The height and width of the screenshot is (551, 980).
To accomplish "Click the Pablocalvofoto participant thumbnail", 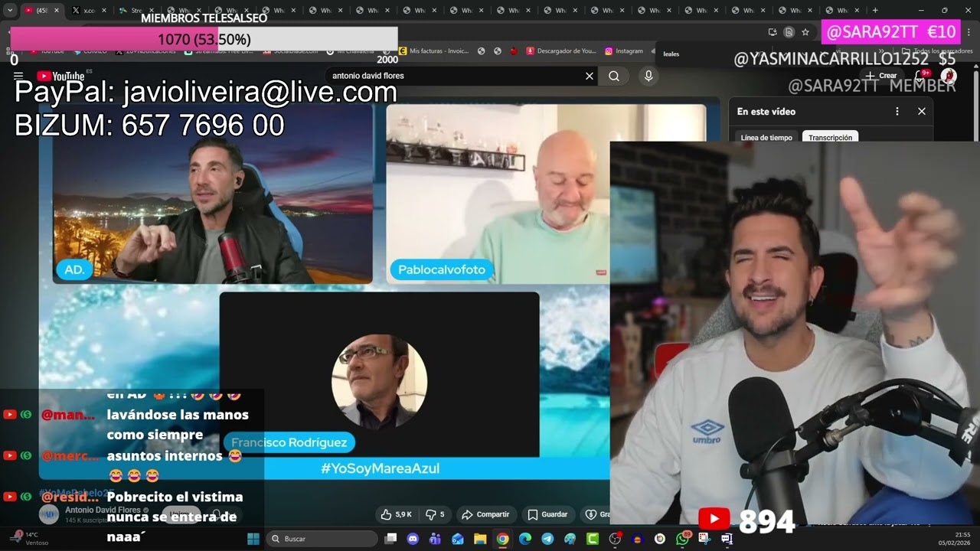I will [x=498, y=194].
